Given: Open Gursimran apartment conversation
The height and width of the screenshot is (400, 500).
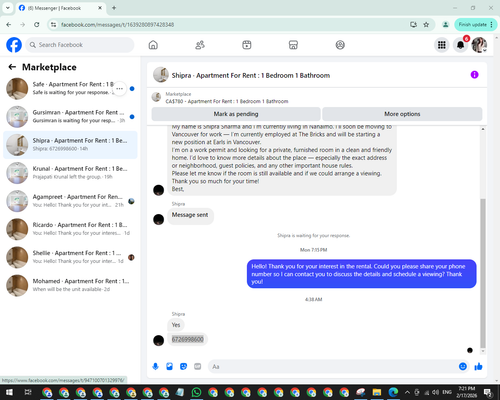Looking at the screenshot, I should click(x=70, y=117).
